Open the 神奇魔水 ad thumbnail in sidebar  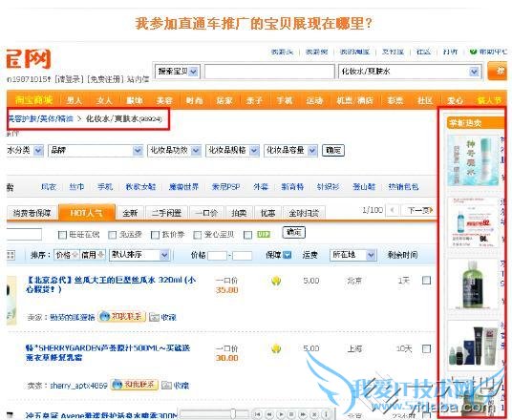click(473, 161)
